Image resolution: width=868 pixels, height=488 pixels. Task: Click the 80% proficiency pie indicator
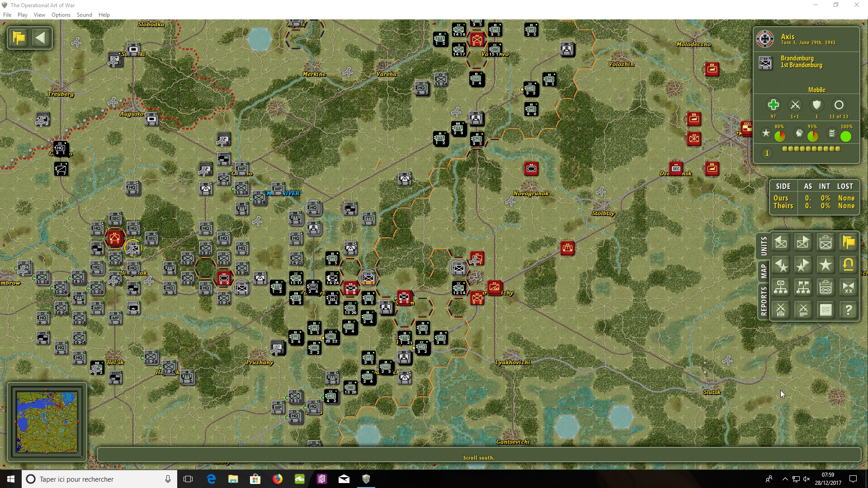[779, 136]
